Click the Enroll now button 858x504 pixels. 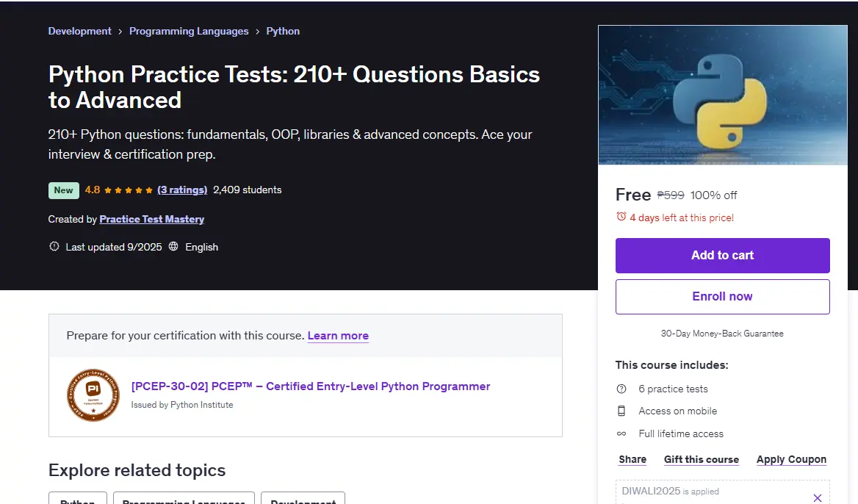(x=722, y=297)
